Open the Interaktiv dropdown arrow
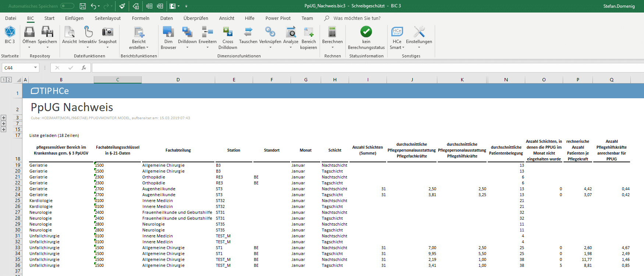 (88, 47)
